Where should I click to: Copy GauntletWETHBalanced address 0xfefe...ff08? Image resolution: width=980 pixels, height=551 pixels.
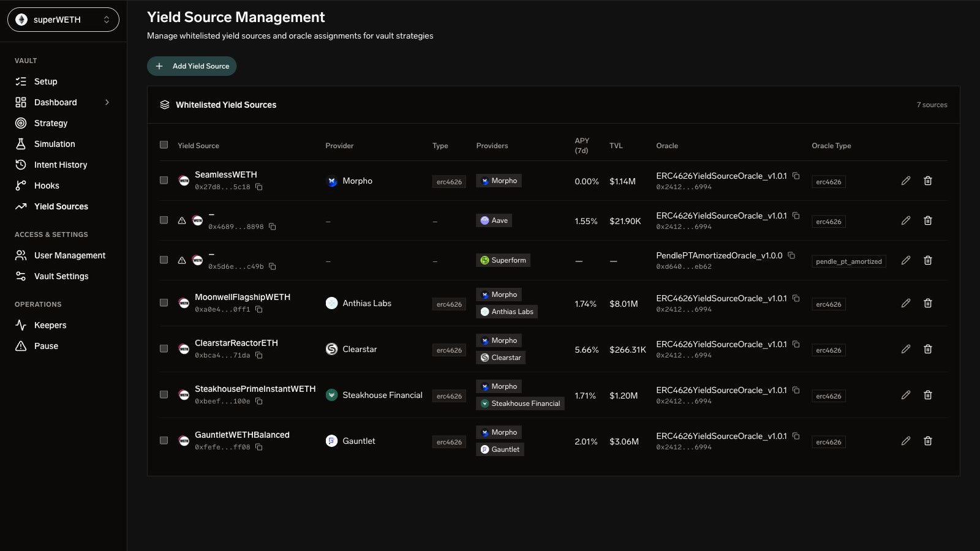259,447
